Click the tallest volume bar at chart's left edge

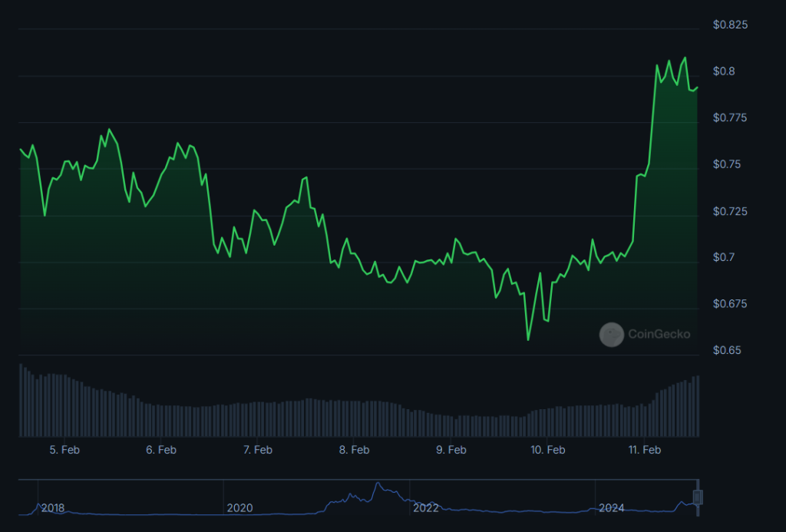click(21, 400)
